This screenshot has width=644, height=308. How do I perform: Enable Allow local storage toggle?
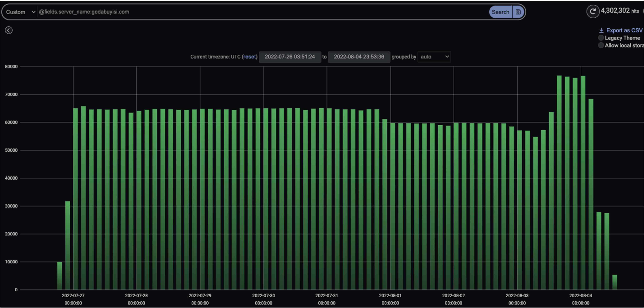click(601, 45)
